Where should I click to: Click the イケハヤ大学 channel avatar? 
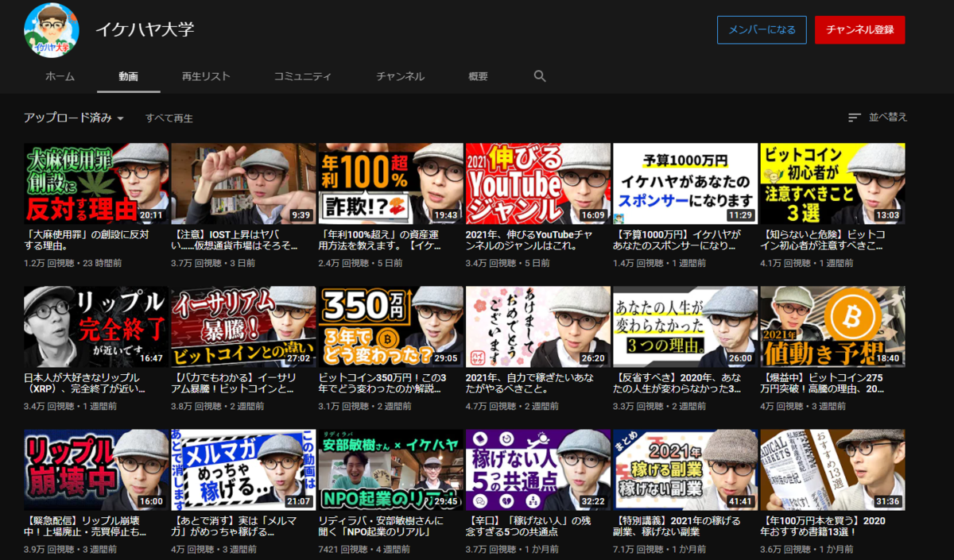(52, 30)
